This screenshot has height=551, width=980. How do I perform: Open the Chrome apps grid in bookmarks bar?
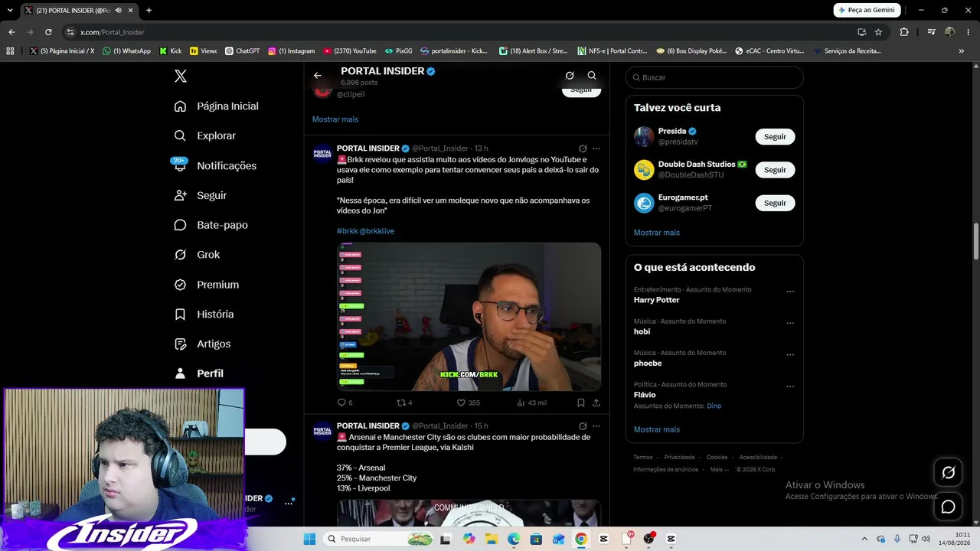(x=10, y=51)
